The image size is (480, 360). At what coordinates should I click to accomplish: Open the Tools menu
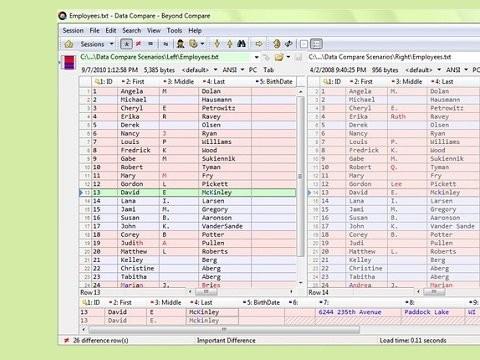(174, 31)
